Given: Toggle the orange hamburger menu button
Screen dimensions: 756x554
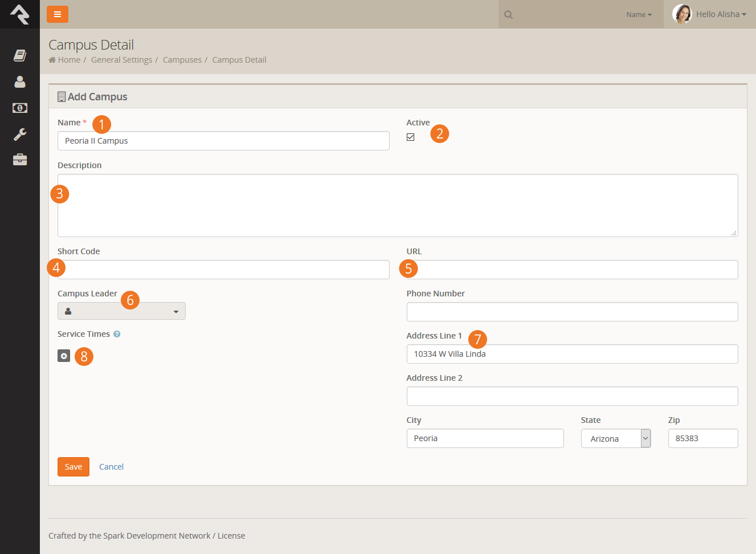Looking at the screenshot, I should pos(58,14).
